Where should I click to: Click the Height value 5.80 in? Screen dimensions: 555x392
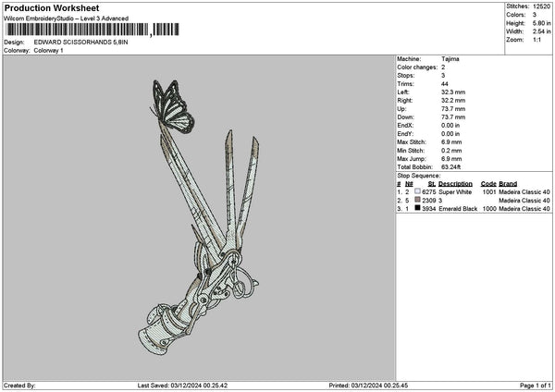click(541, 23)
